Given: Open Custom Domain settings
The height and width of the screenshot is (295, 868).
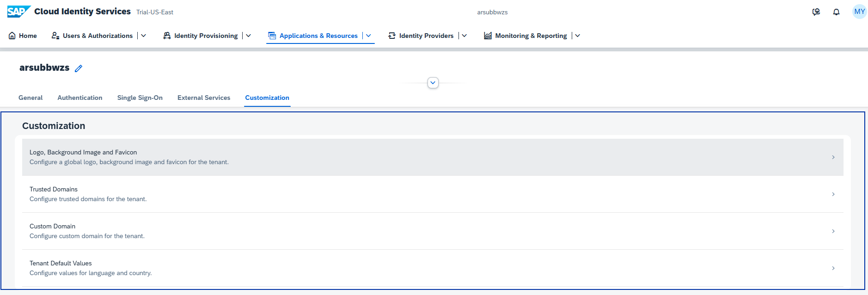Looking at the screenshot, I should [x=433, y=231].
